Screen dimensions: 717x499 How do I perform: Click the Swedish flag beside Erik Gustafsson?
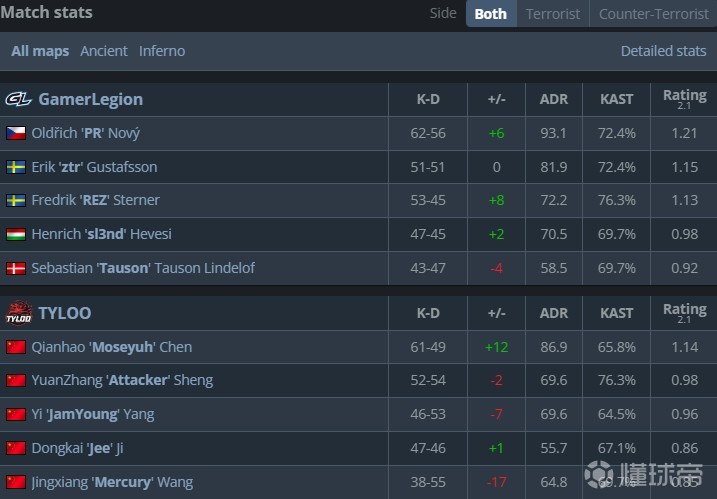[x=16, y=167]
